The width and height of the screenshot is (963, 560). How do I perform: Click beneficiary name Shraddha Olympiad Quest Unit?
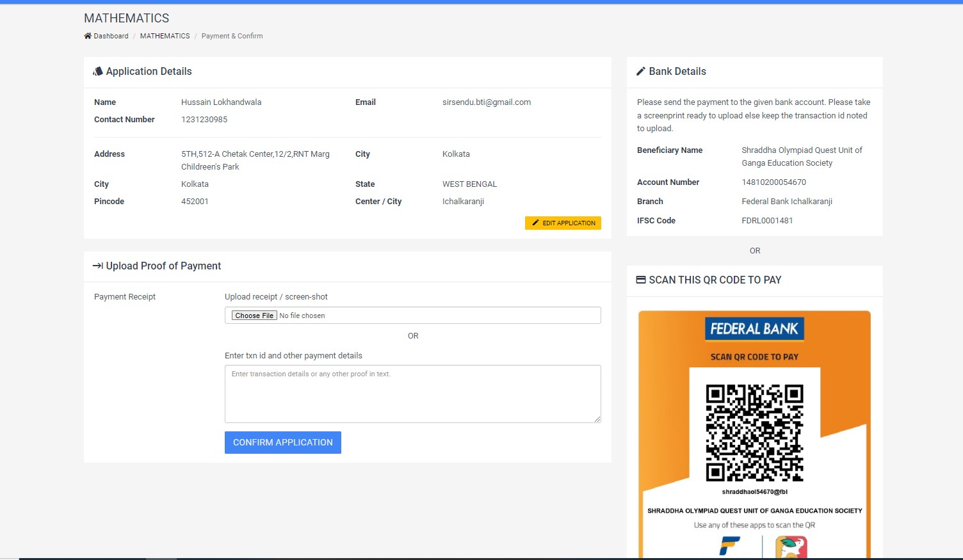802,157
